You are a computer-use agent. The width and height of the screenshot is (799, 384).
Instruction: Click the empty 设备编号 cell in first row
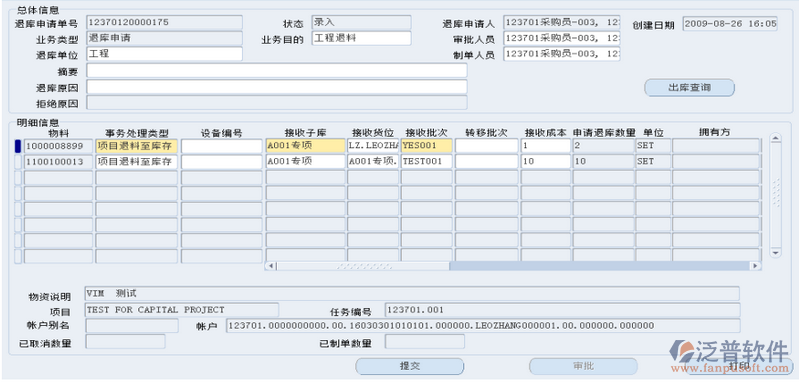pyautogui.click(x=222, y=146)
